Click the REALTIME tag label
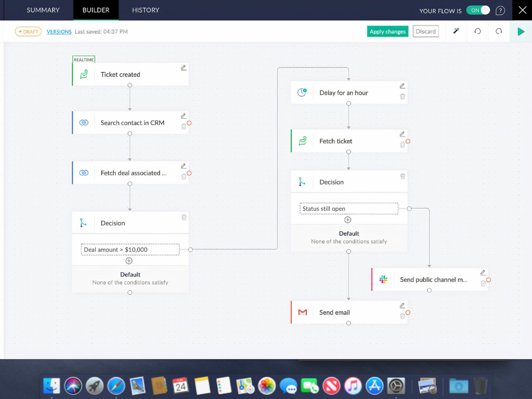This screenshot has width=532, height=399. click(84, 60)
